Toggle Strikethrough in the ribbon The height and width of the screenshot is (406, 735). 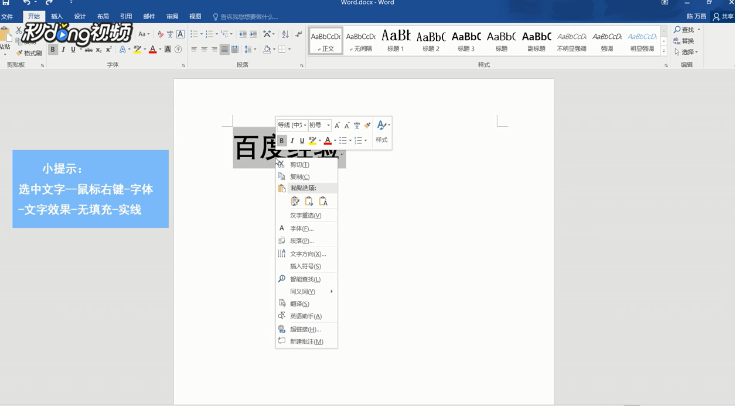tap(88, 49)
